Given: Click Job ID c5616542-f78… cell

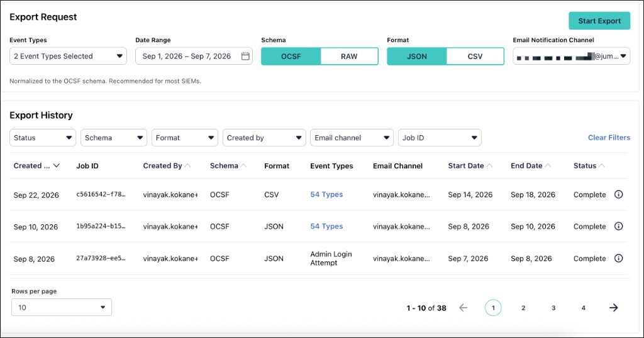Looking at the screenshot, I should (x=101, y=194).
